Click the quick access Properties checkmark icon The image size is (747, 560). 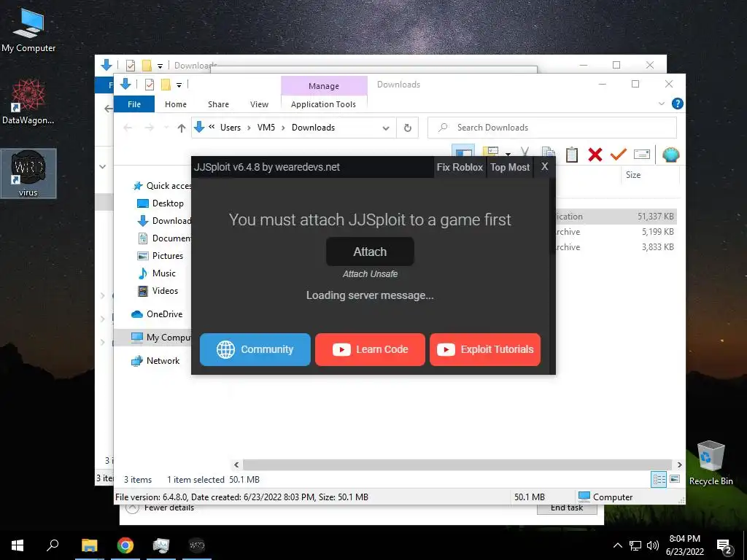tap(150, 85)
